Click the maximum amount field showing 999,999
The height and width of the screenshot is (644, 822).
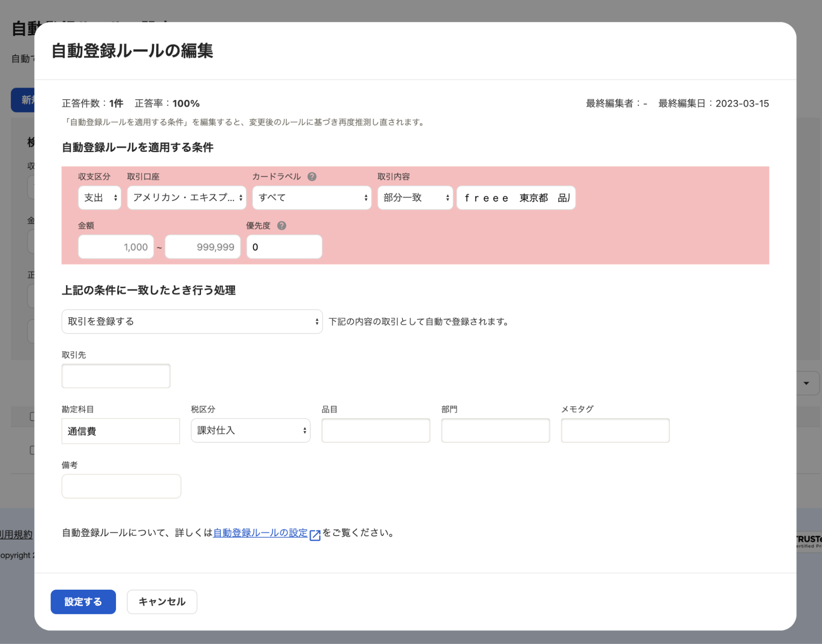[203, 247]
